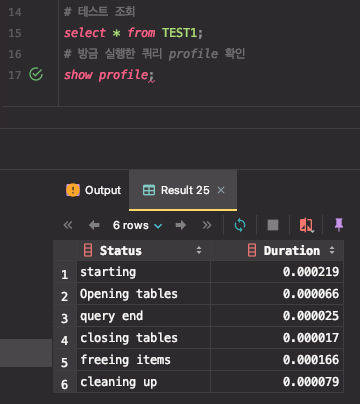
Task: Select the 'closing tables' cell
Action: 144,338
